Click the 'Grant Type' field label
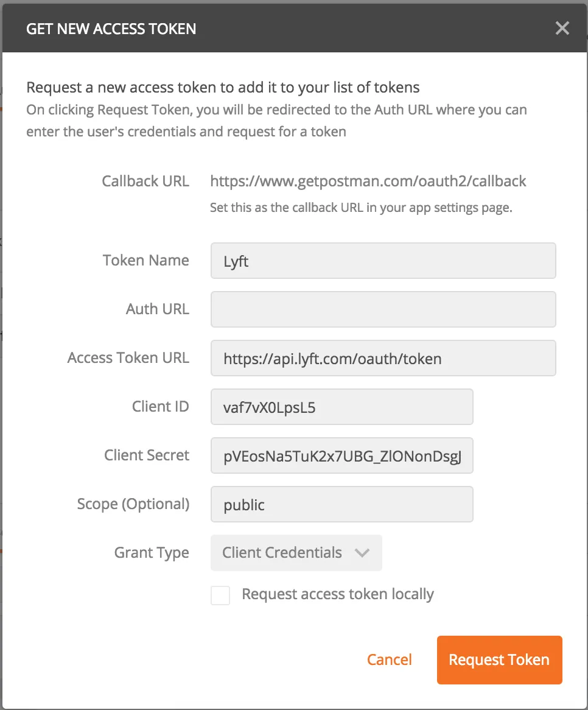The width and height of the screenshot is (588, 710). tap(152, 553)
